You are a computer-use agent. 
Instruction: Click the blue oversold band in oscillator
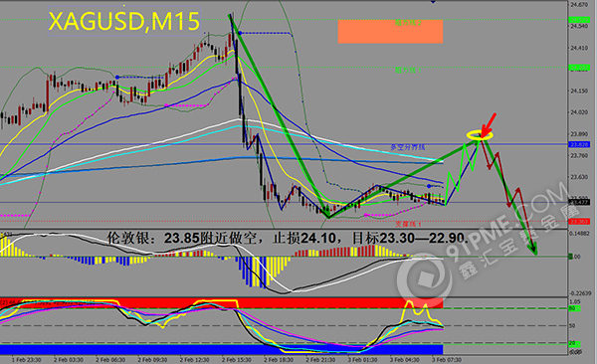point(221,349)
